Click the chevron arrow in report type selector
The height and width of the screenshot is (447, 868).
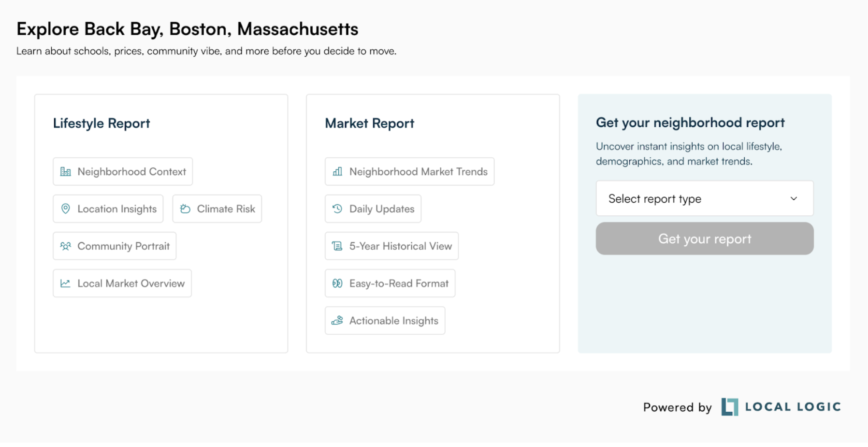pyautogui.click(x=794, y=199)
